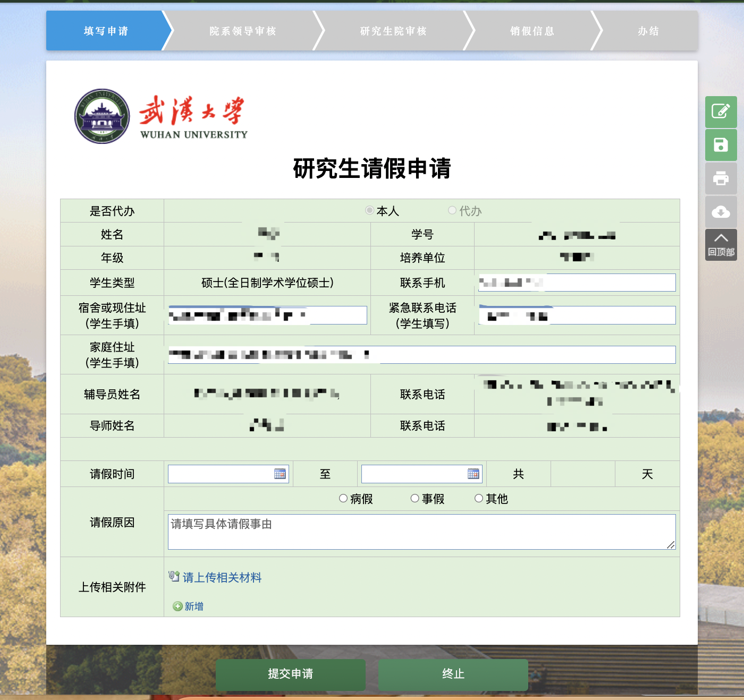This screenshot has height=700, width=744.
Task: Go to the 销假信息 step
Action: [x=532, y=31]
